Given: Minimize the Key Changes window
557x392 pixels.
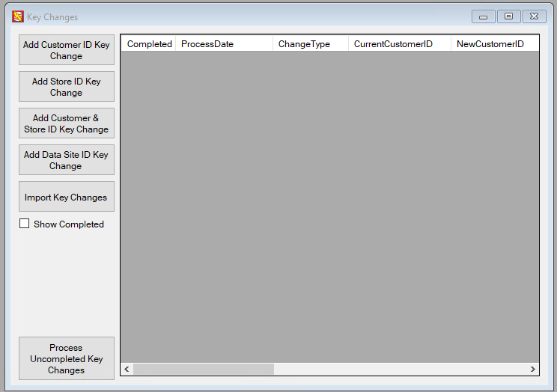Looking at the screenshot, I should pos(483,16).
